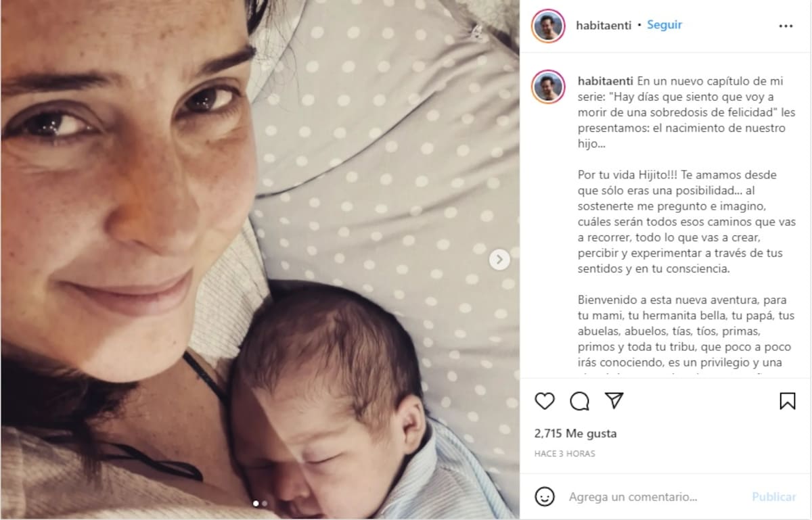Go to next photo with arrow chevron
The height and width of the screenshot is (520, 812).
point(499,259)
